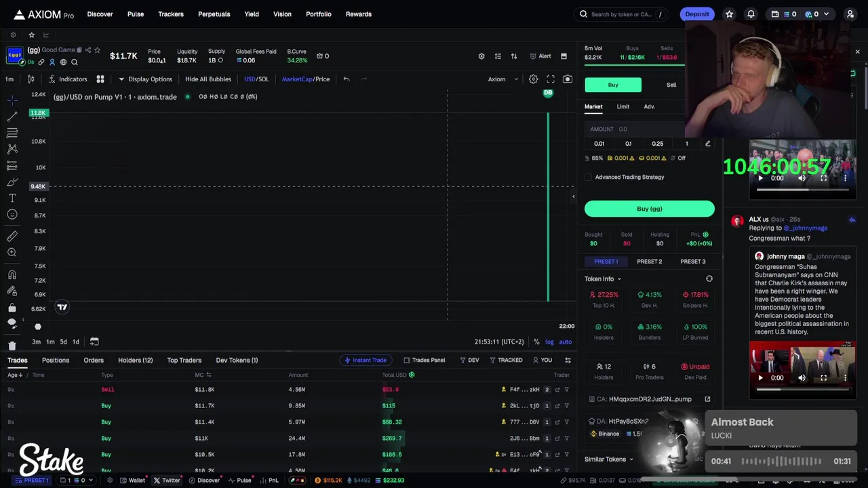
Task: Toggle percent scale on chart
Action: point(536,342)
